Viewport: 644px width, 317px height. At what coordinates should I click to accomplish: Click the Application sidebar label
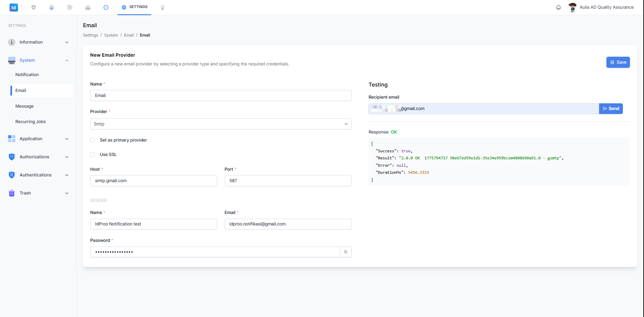(x=31, y=139)
